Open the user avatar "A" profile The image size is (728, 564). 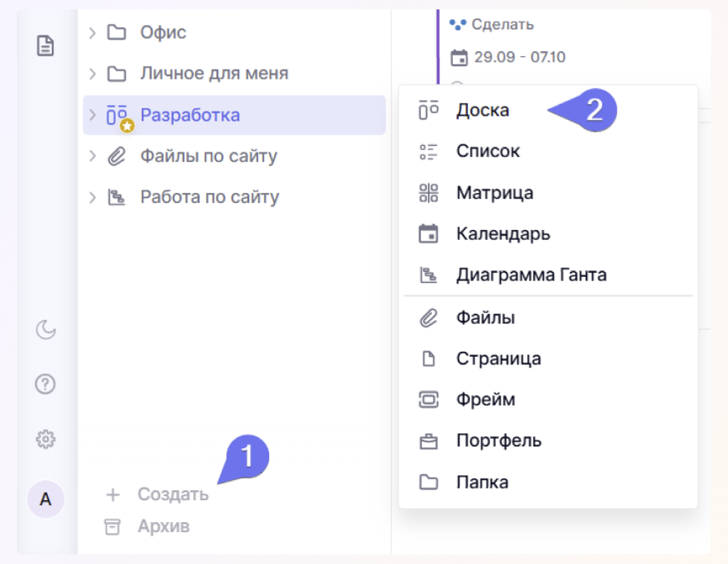(x=45, y=500)
